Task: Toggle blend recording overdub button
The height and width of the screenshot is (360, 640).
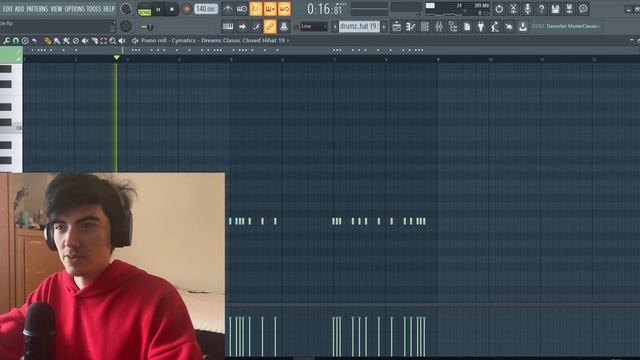Action: click(270, 9)
